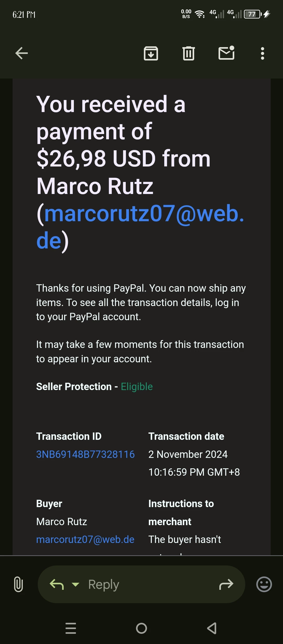
Task: Open Android recent apps menu button
Action: pos(71,628)
